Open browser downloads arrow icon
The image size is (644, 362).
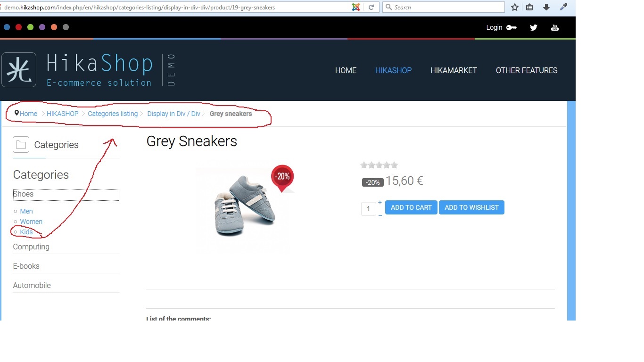pyautogui.click(x=546, y=7)
